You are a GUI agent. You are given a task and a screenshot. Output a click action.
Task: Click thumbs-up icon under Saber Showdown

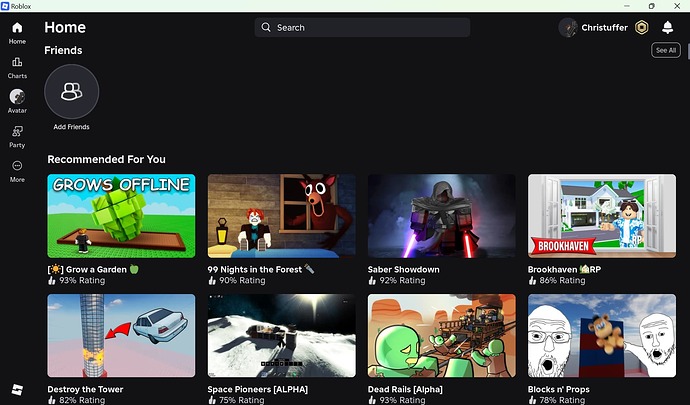tap(372, 280)
